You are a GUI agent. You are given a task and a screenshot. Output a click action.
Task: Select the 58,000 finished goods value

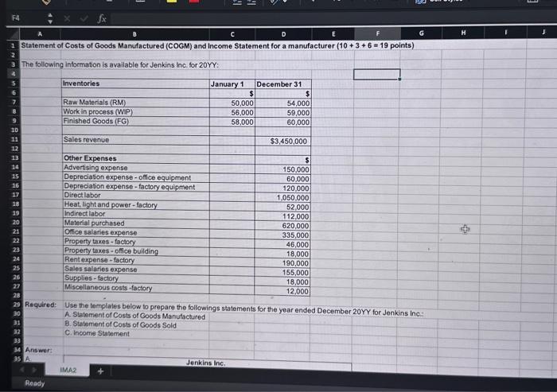coord(232,122)
